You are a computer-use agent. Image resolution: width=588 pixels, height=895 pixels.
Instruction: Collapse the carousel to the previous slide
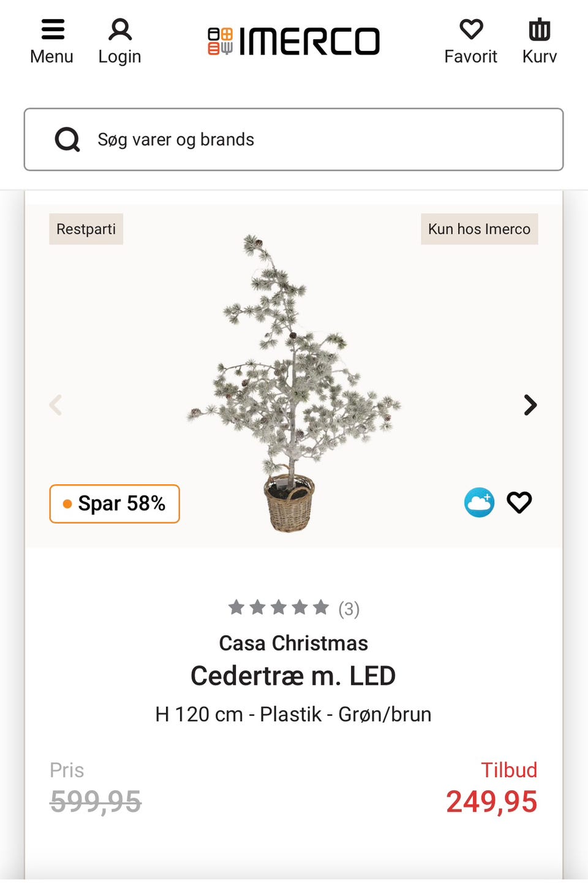[56, 405]
